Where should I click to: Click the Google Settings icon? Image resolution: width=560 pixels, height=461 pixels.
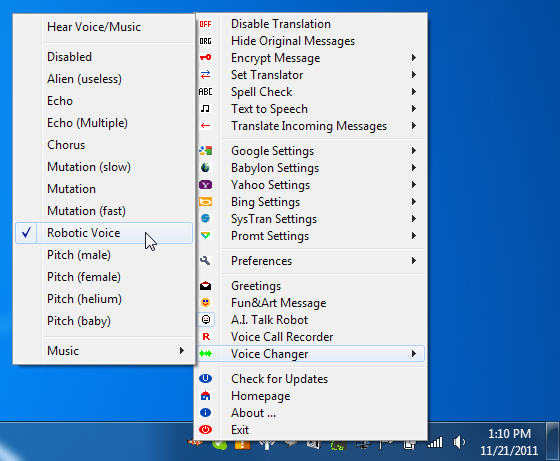205,151
